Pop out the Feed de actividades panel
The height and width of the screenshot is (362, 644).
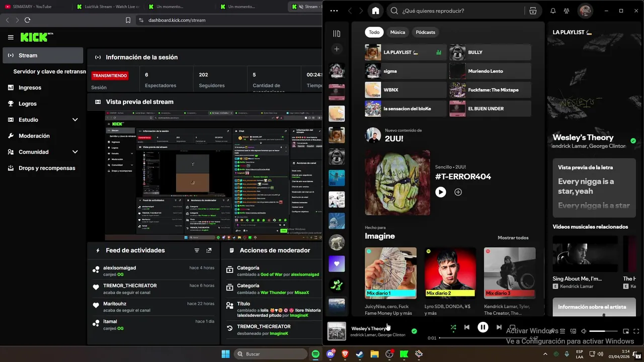click(x=209, y=250)
